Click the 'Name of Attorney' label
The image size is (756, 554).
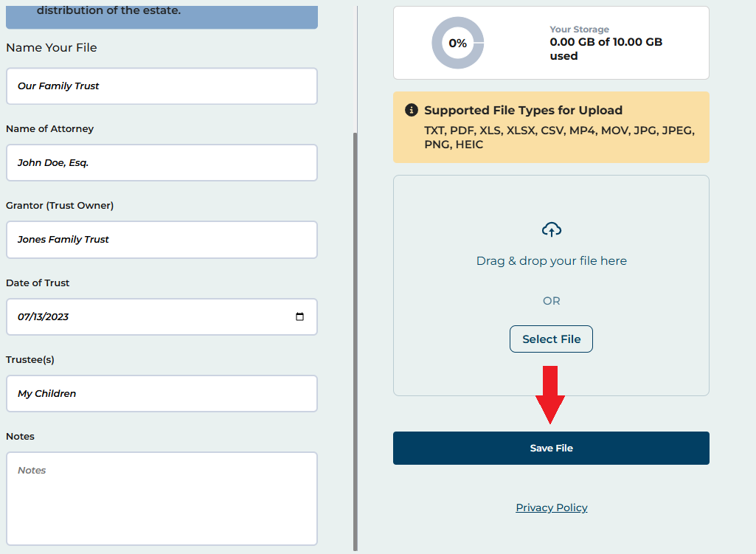(49, 129)
